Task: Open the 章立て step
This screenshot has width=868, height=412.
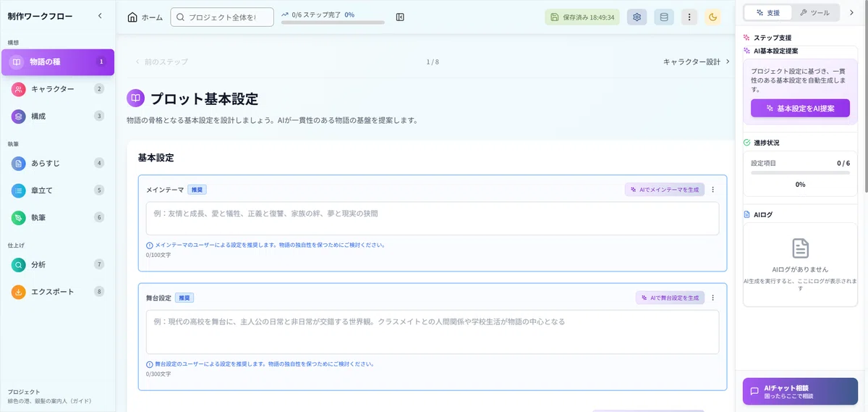Action: 58,190
